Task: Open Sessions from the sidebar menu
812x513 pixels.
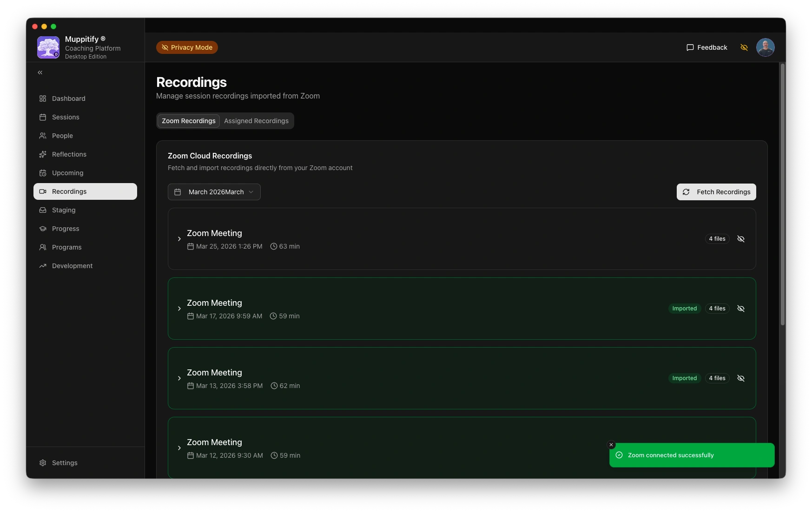Action: pyautogui.click(x=66, y=117)
